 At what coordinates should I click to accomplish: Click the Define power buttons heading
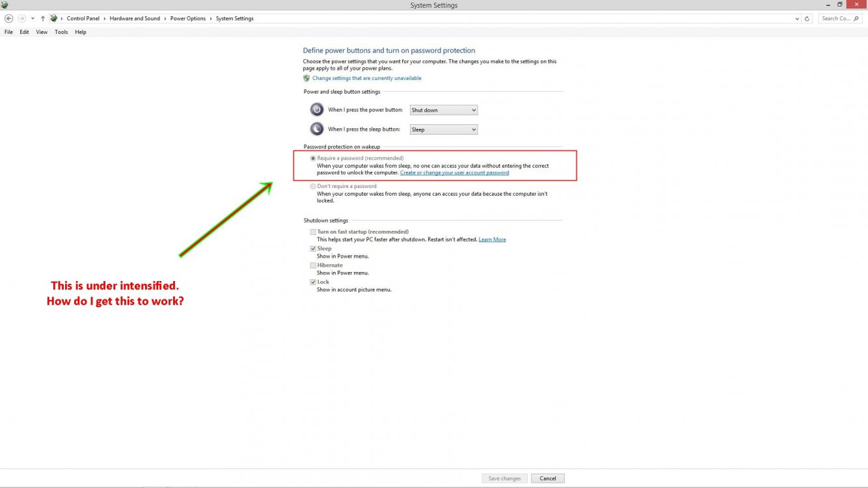(x=389, y=50)
